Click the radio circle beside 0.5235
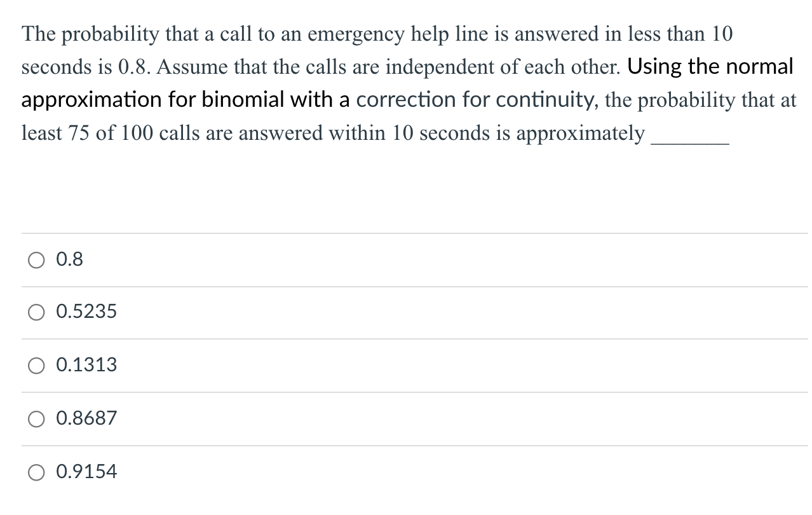 [36, 312]
